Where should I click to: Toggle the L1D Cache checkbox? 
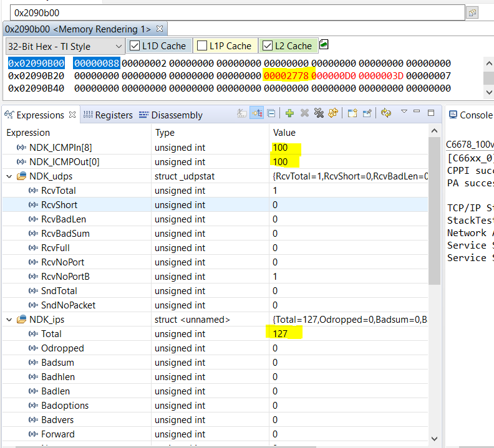tap(135, 45)
